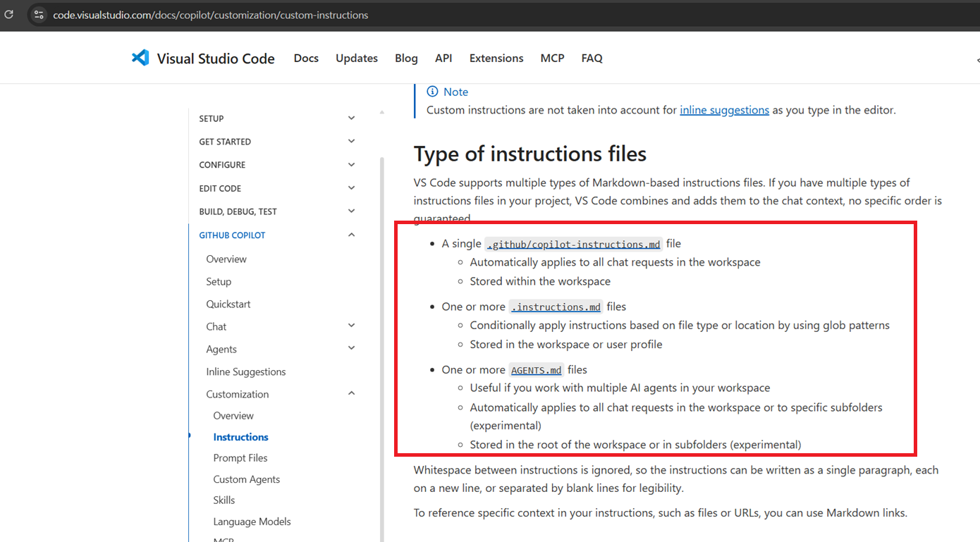Open the Chat sidebar entry
The image size is (980, 542).
[216, 326]
